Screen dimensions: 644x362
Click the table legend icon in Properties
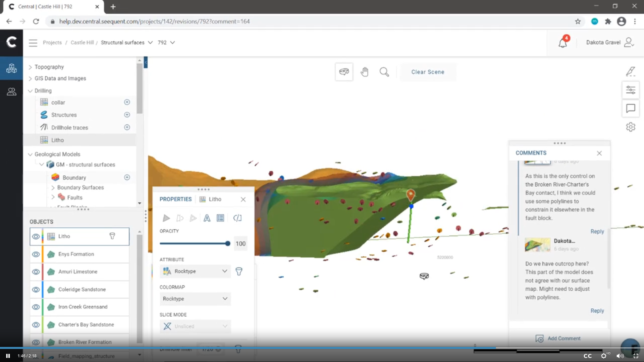pos(220,218)
